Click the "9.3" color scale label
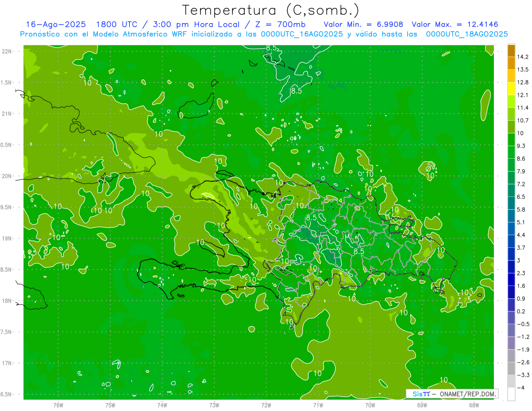Screen dimensions: 532x411 (522, 146)
